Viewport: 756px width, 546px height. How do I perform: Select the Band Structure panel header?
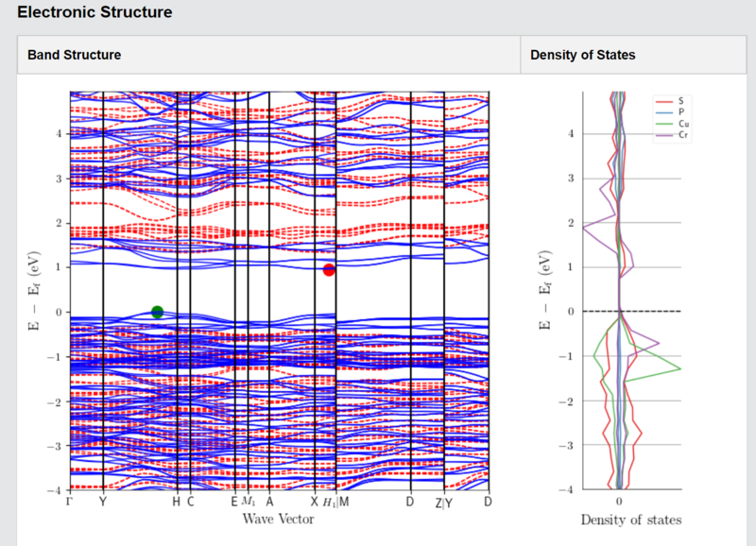coord(269,55)
